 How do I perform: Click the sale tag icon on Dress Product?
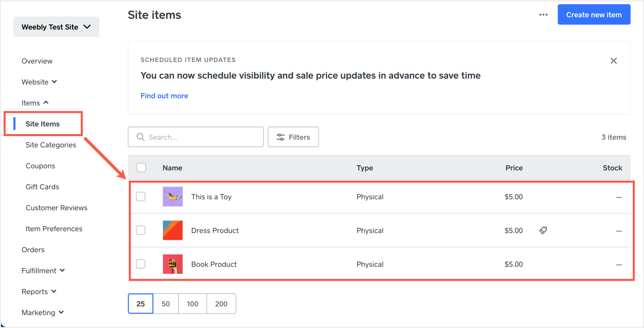click(x=543, y=231)
